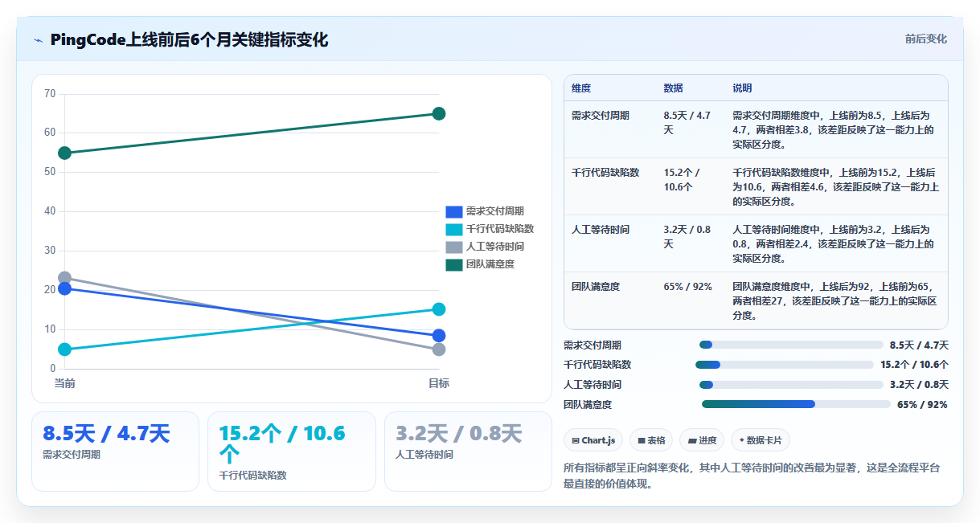Click the 团队满意度 data point at 目标
This screenshot has height=523, width=980.
pyautogui.click(x=439, y=114)
